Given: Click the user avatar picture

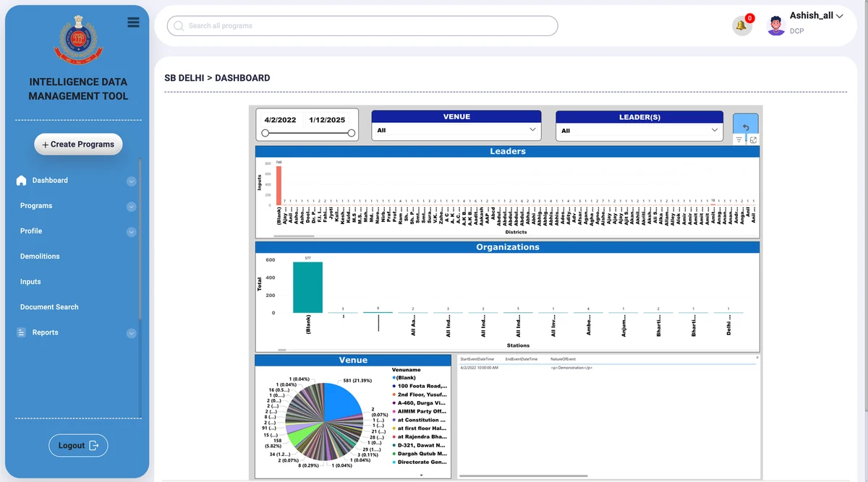Looking at the screenshot, I should click(776, 25).
